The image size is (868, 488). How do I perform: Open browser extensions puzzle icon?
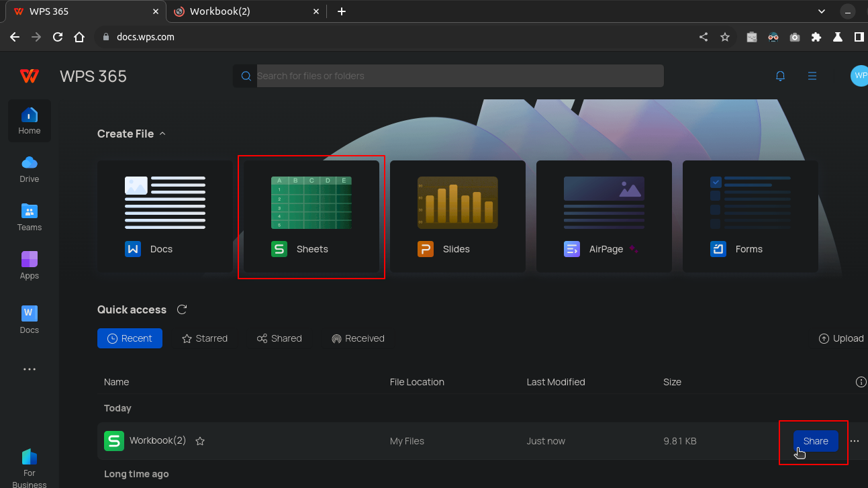tap(816, 37)
